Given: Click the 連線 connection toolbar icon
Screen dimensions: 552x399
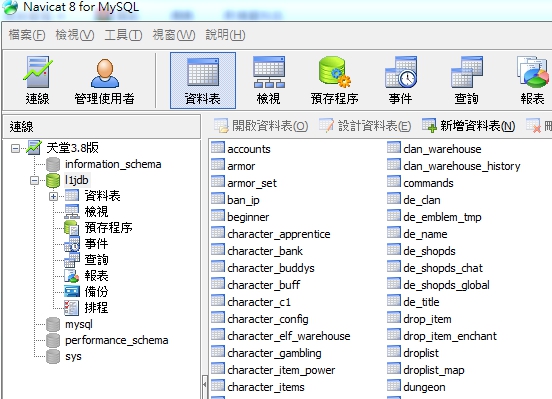Looking at the screenshot, I should coord(37,80).
